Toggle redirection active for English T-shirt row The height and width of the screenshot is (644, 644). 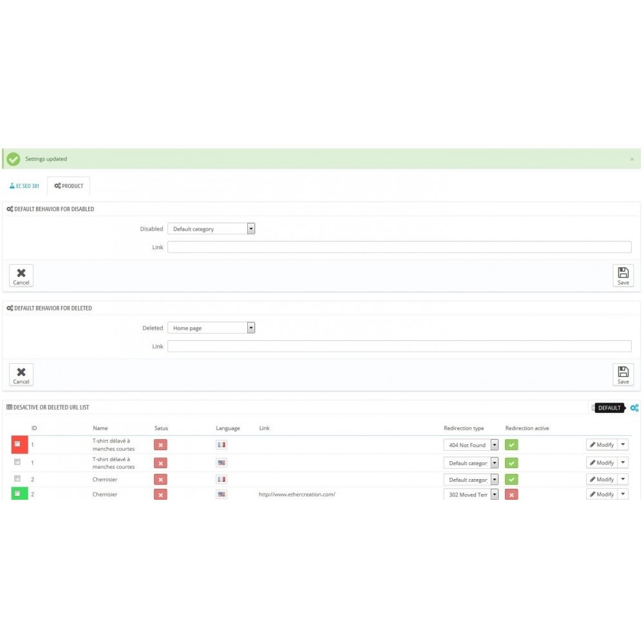coord(511,463)
